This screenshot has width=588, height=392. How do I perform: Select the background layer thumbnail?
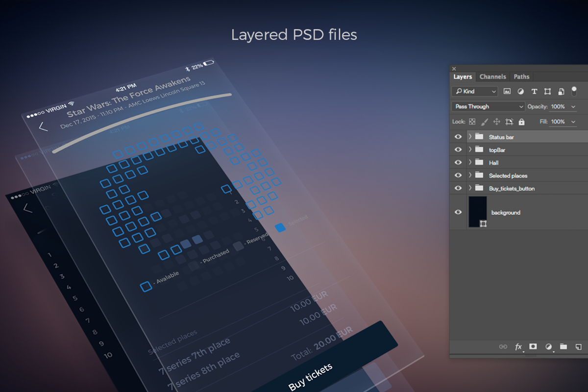[x=477, y=212]
